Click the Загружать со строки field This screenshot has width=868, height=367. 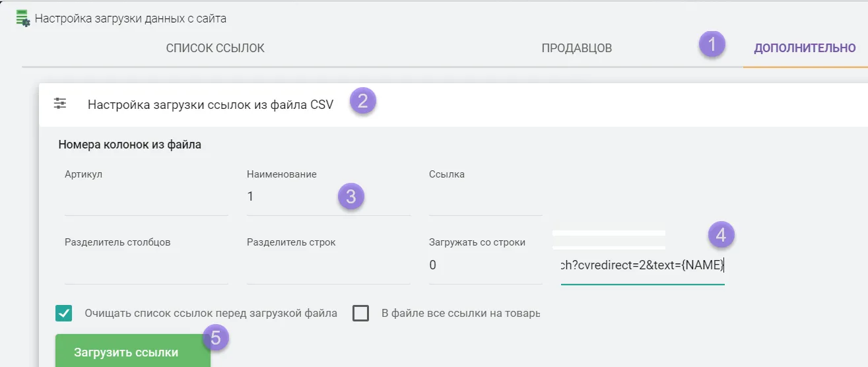click(485, 265)
